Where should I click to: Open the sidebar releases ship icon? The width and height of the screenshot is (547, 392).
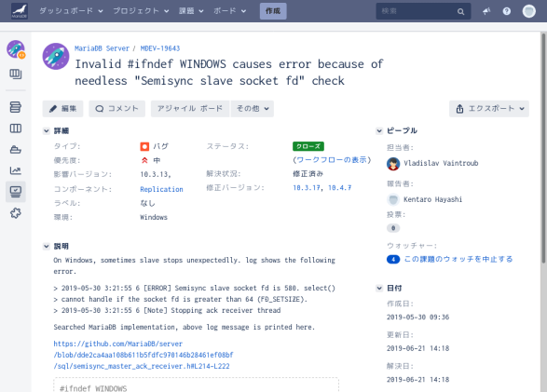click(16, 150)
